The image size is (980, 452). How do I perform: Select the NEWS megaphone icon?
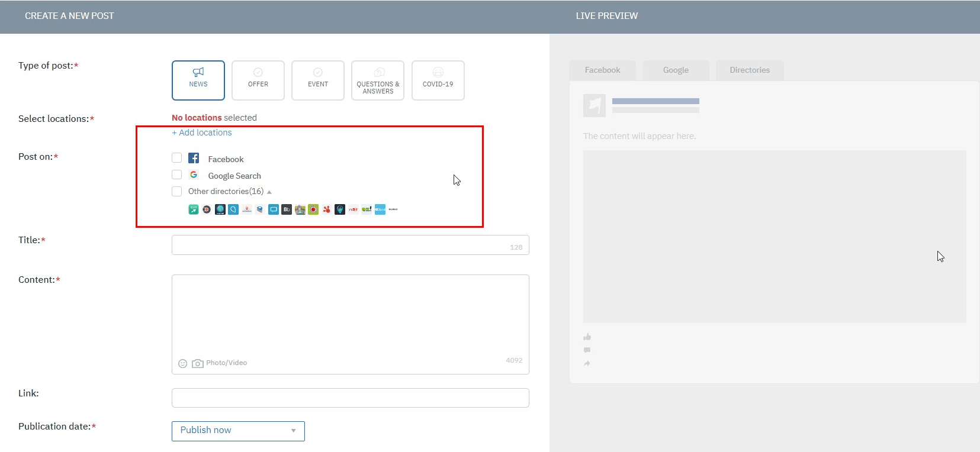click(x=198, y=72)
